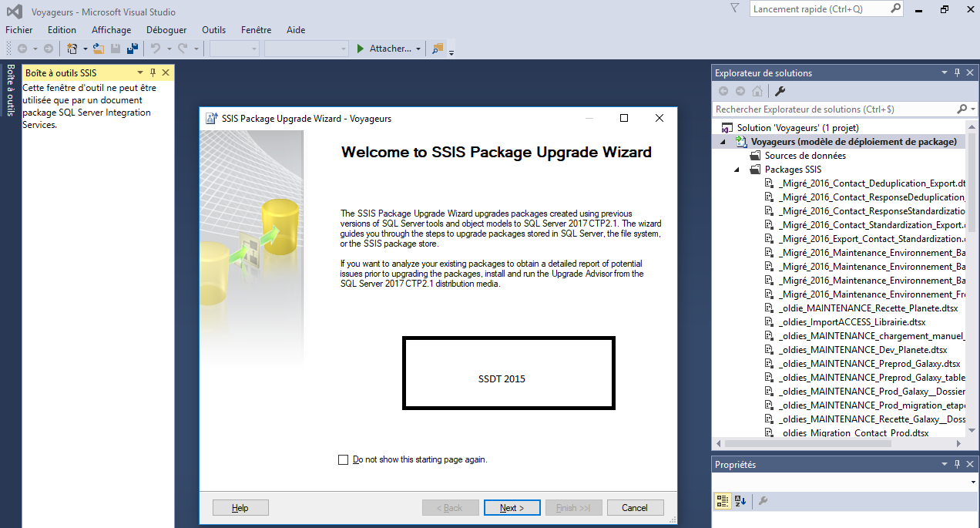
Task: Open the Fichier menu
Action: click(19, 30)
